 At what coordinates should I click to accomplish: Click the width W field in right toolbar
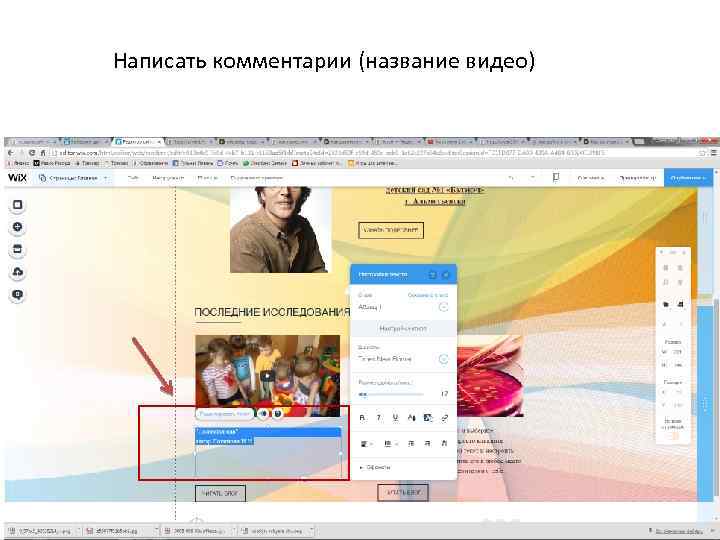tap(673, 352)
